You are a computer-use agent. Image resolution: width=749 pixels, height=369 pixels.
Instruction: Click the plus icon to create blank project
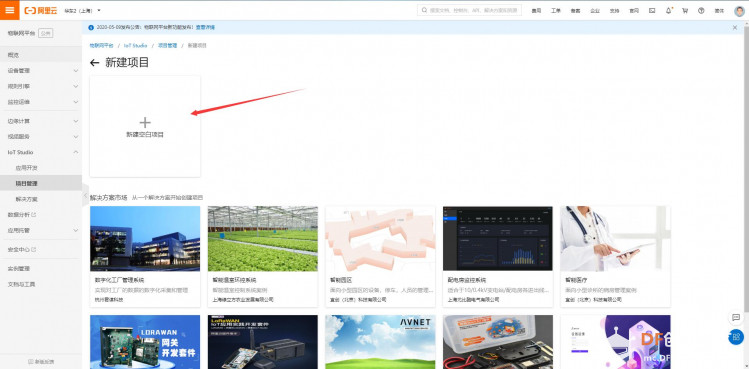click(x=145, y=122)
